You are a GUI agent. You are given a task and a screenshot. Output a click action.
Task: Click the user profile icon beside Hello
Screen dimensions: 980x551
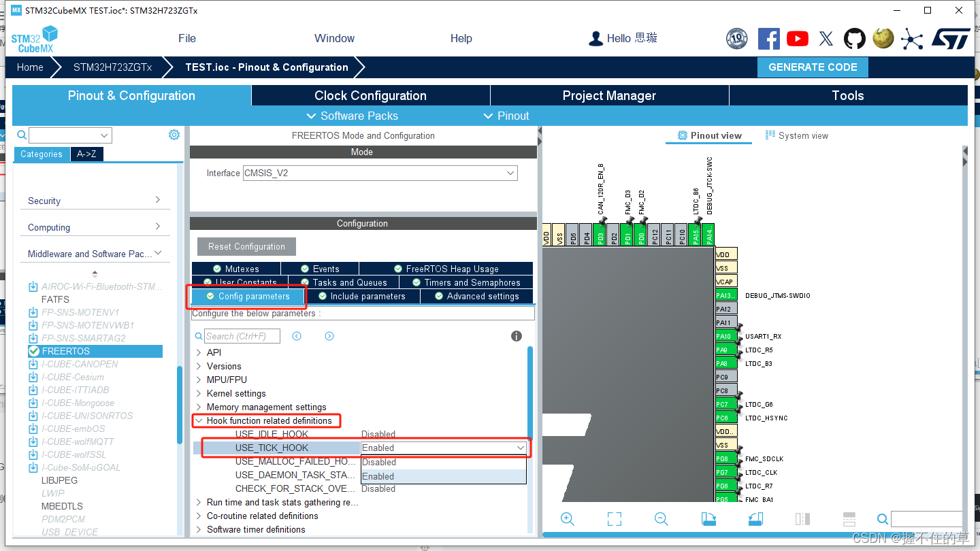(596, 39)
